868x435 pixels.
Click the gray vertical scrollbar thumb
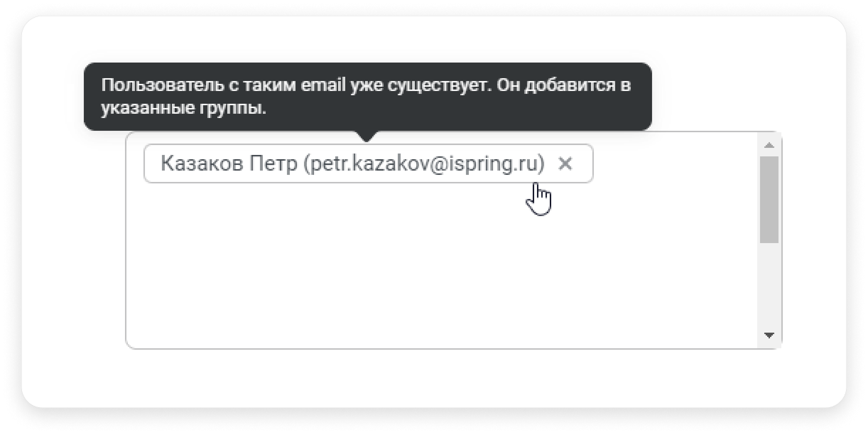(769, 200)
